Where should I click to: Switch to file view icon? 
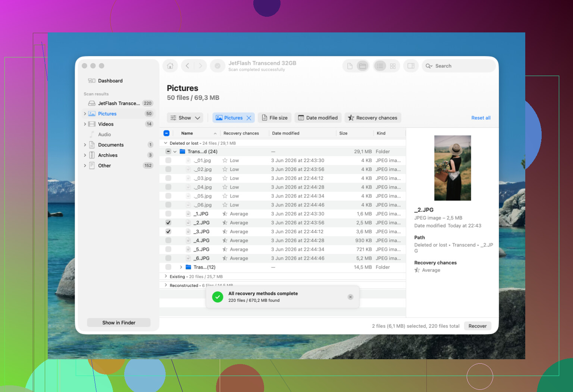pyautogui.click(x=350, y=66)
